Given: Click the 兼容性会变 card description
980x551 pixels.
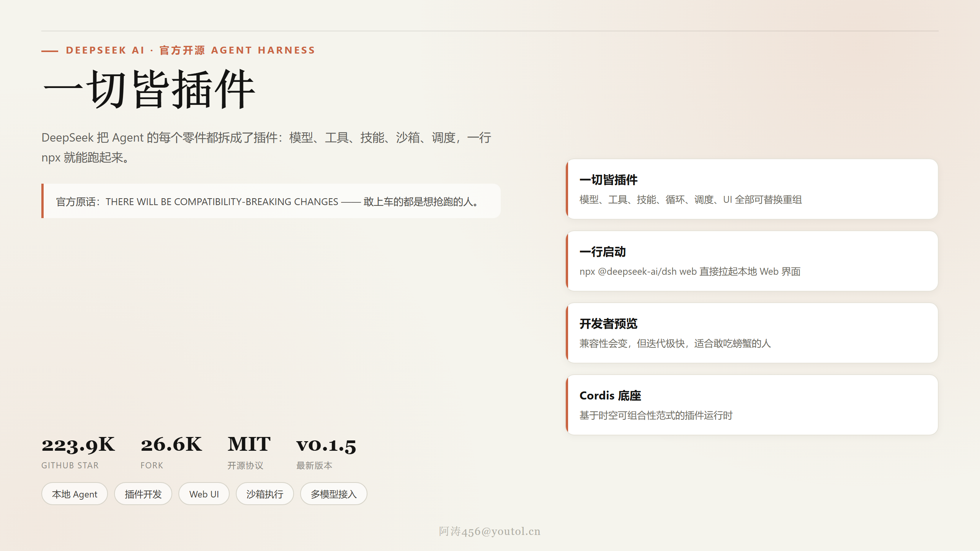Looking at the screenshot, I should 675,344.
